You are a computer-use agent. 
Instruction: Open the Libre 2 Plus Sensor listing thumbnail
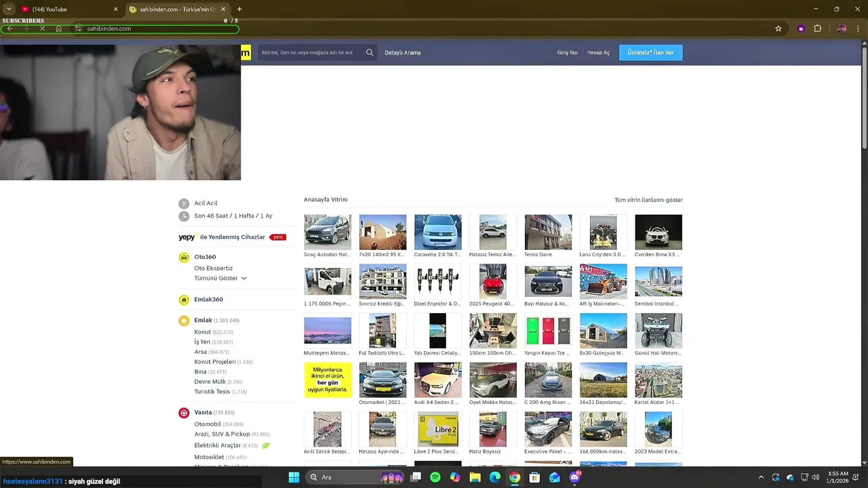pyautogui.click(x=438, y=429)
